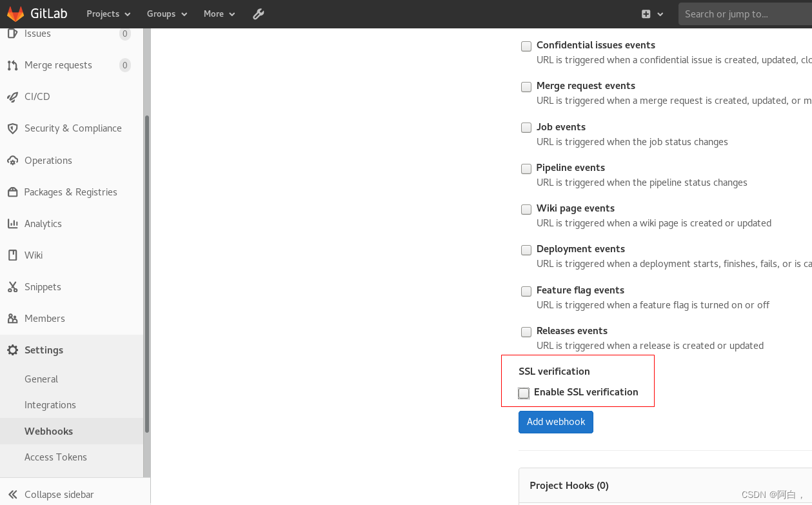Focus the Search or jump to field
The height and width of the screenshot is (505, 812).
click(745, 14)
